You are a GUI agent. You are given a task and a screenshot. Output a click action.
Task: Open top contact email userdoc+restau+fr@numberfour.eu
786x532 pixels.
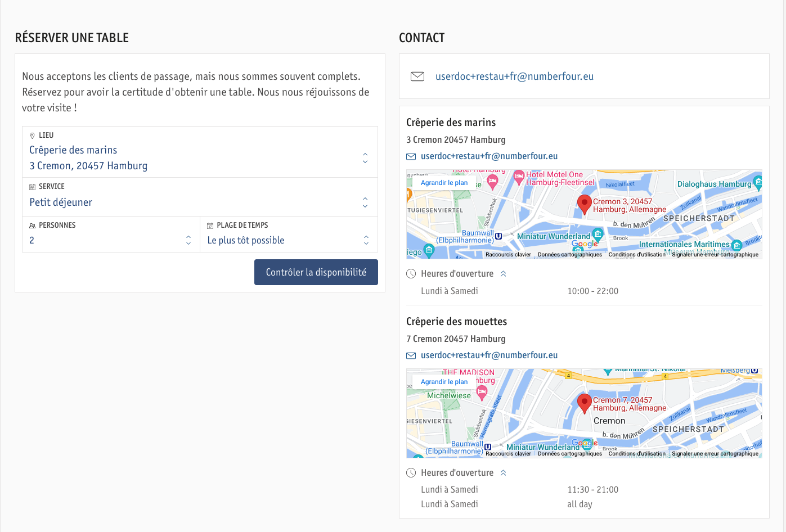tap(514, 76)
